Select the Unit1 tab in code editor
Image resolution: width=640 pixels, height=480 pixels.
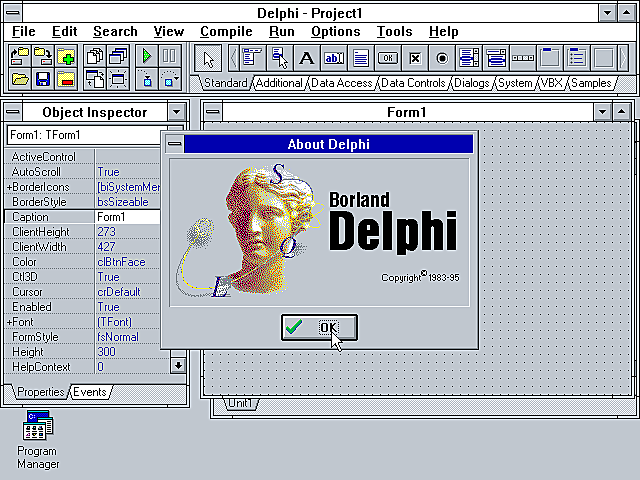coord(240,403)
